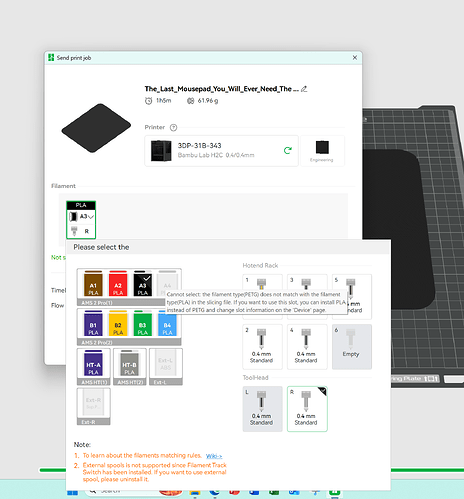Click the R nozzle indicator in the PLA card
The width and height of the screenshot is (464, 499).
(x=81, y=231)
